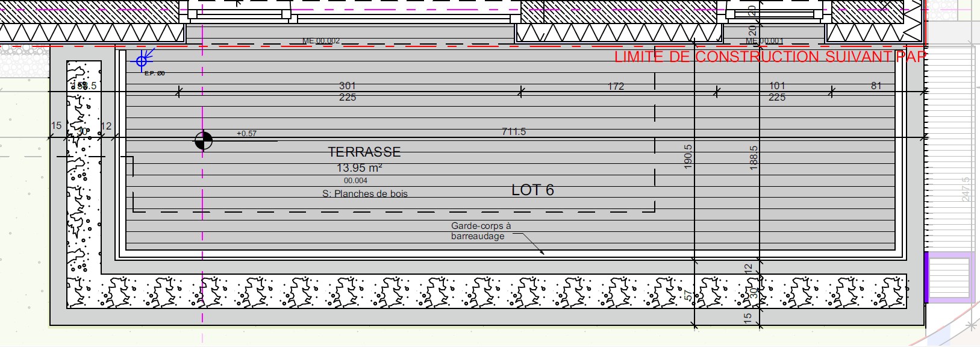This screenshot has height=347, width=980.
Task: Select the 172 dimension value
Action: coord(616,86)
